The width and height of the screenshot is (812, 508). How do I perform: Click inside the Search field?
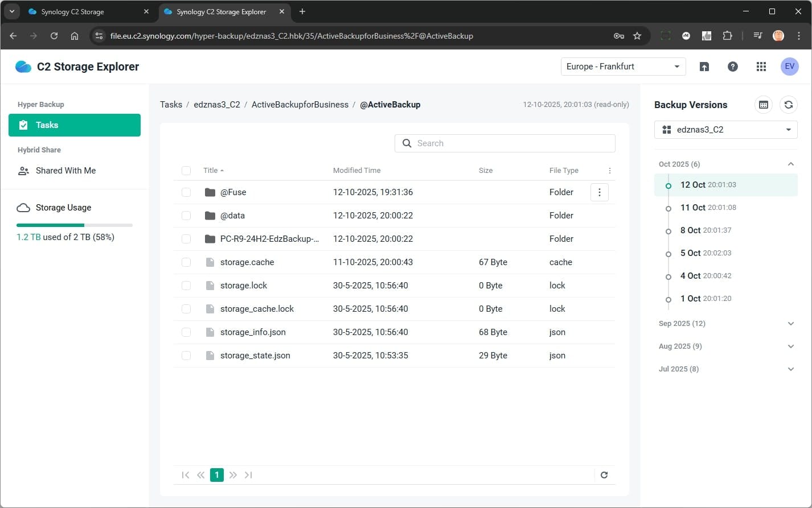(505, 143)
